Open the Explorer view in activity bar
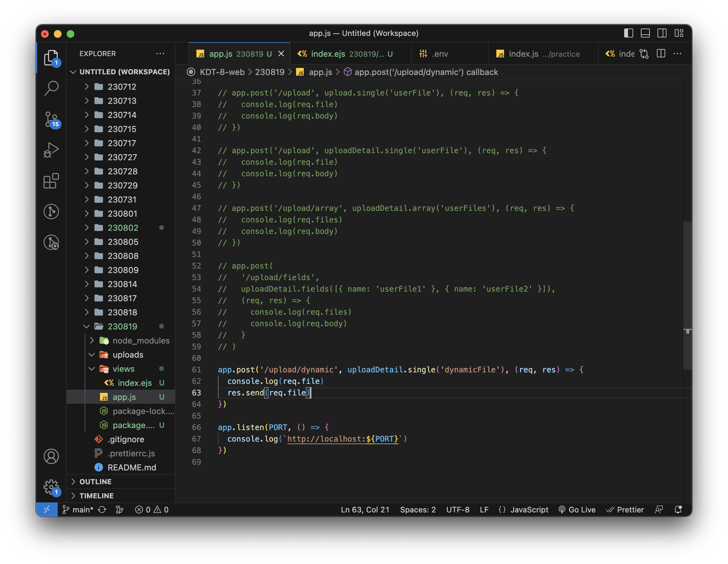This screenshot has width=728, height=564. click(x=51, y=58)
